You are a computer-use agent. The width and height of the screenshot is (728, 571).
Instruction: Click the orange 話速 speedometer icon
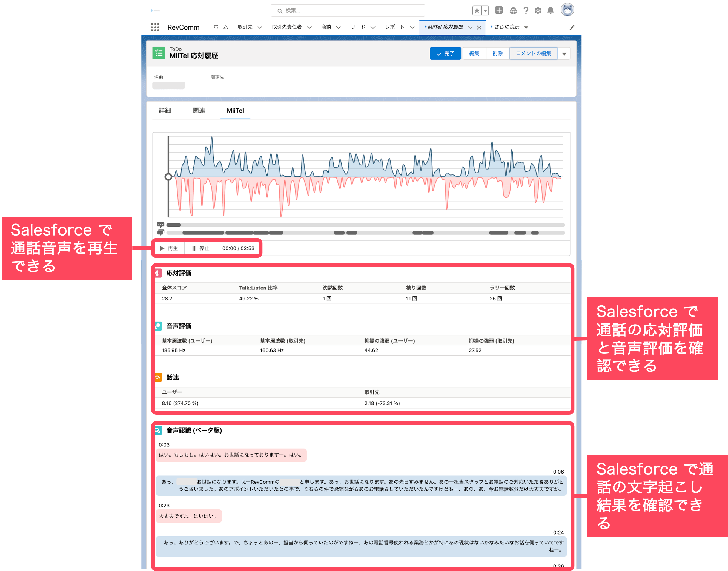click(158, 377)
